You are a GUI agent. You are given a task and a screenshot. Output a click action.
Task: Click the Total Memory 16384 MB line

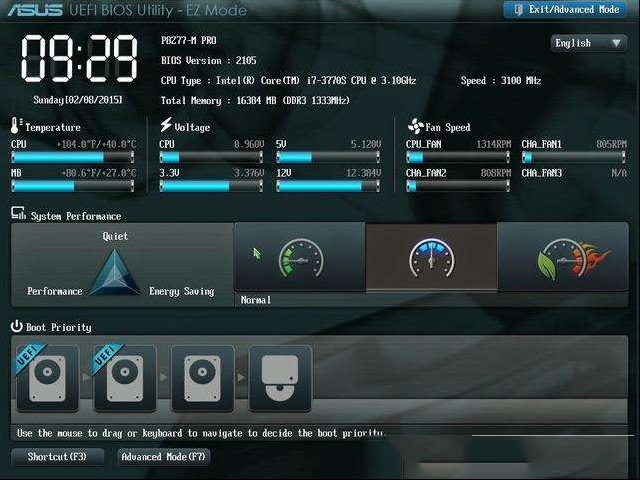click(255, 100)
